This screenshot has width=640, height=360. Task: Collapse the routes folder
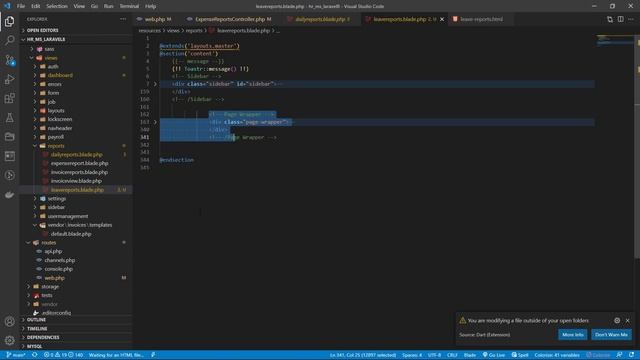49,242
